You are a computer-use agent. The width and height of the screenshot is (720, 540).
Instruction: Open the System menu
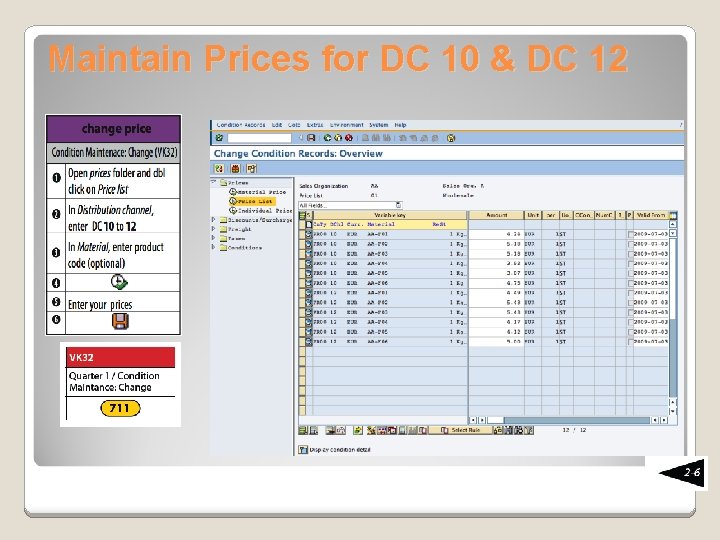pos(379,125)
